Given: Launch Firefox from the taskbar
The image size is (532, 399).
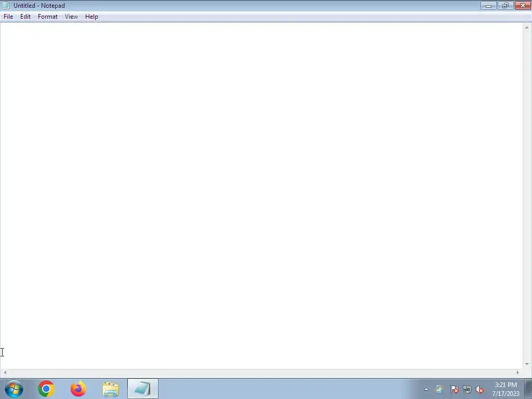Looking at the screenshot, I should coord(78,389).
